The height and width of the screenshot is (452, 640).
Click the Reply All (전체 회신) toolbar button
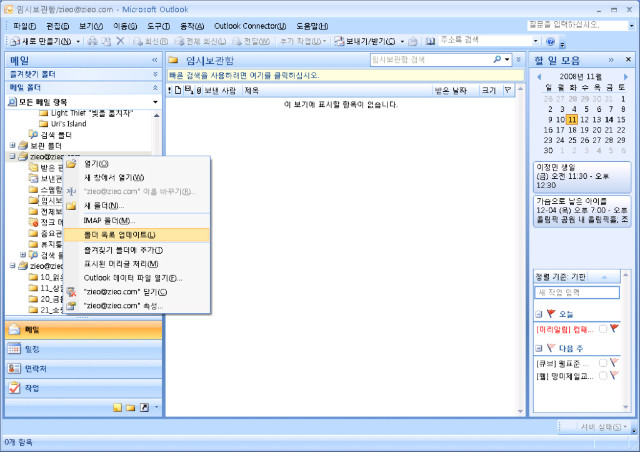point(201,41)
